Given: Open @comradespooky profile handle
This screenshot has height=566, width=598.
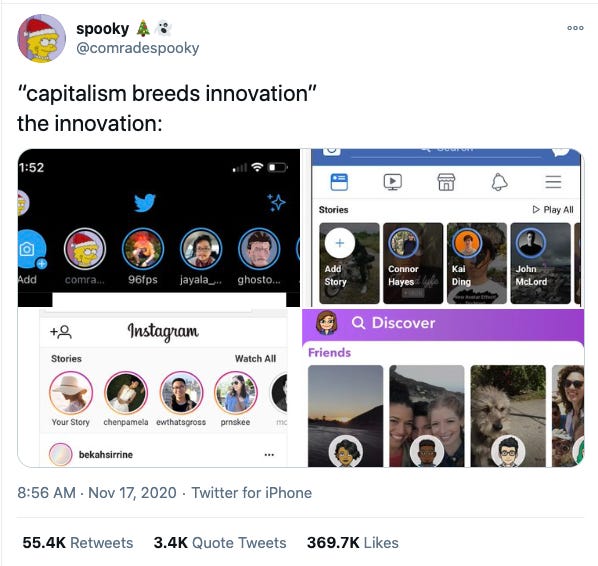Looking at the screenshot, I should pyautogui.click(x=138, y=48).
